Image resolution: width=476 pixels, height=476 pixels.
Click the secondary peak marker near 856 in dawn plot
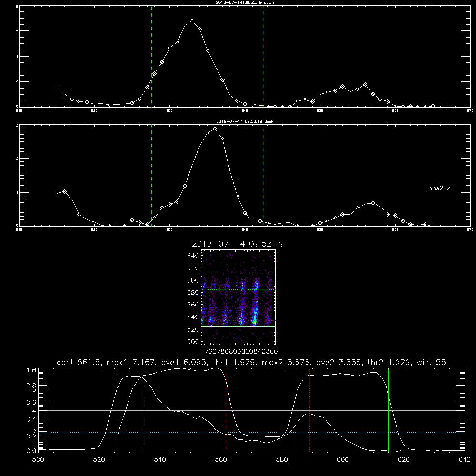(365, 85)
